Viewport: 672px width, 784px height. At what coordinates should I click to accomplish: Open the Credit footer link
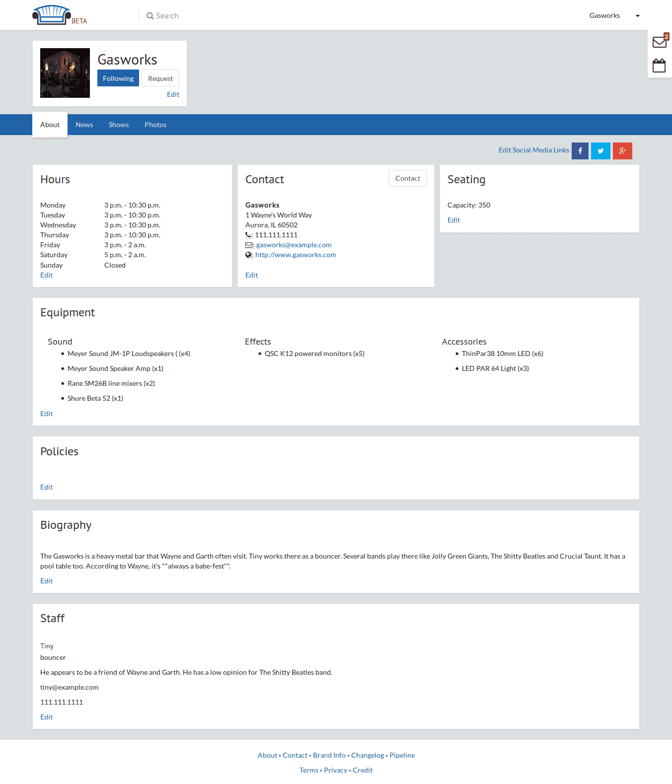[x=363, y=770]
